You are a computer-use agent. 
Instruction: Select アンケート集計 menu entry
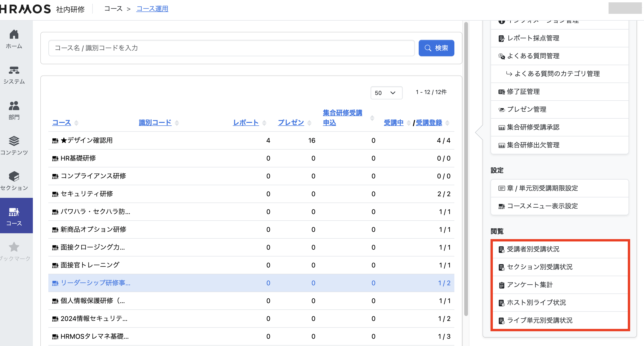(x=529, y=285)
